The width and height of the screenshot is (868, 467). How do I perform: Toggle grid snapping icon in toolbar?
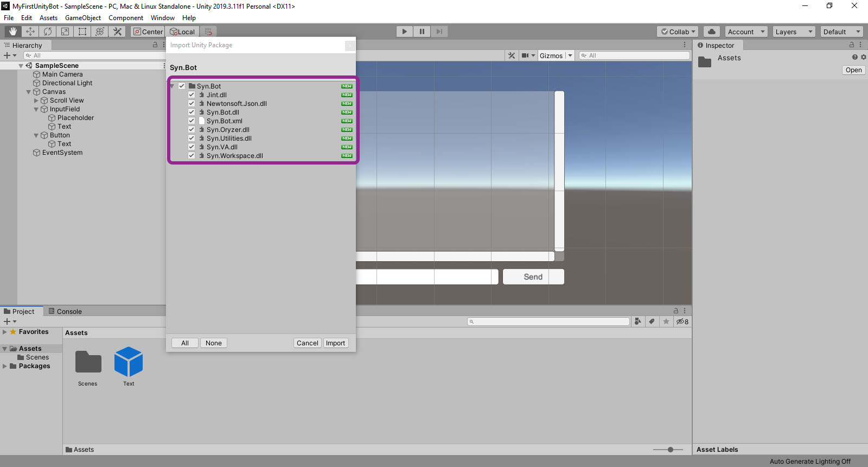[208, 31]
